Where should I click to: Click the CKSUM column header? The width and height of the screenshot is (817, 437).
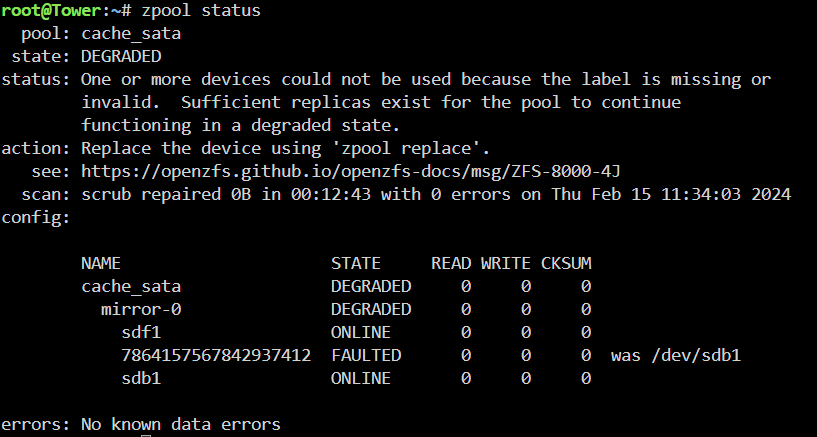click(566, 263)
